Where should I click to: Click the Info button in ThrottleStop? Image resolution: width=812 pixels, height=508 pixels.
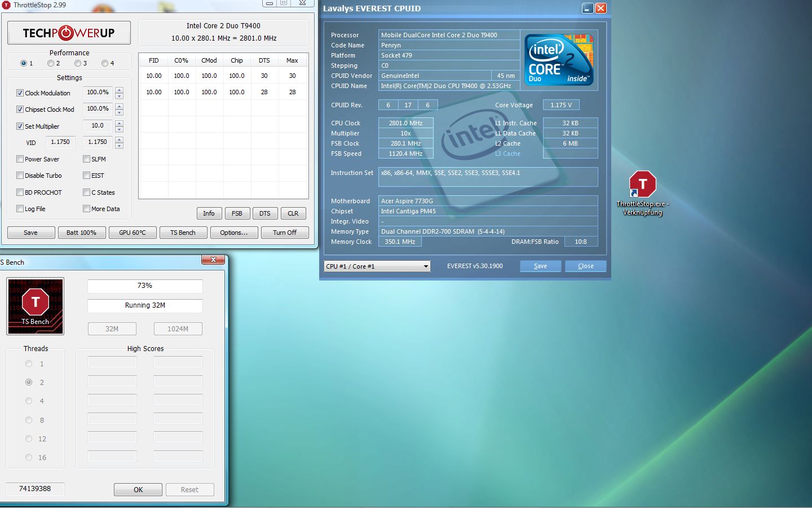click(x=209, y=213)
